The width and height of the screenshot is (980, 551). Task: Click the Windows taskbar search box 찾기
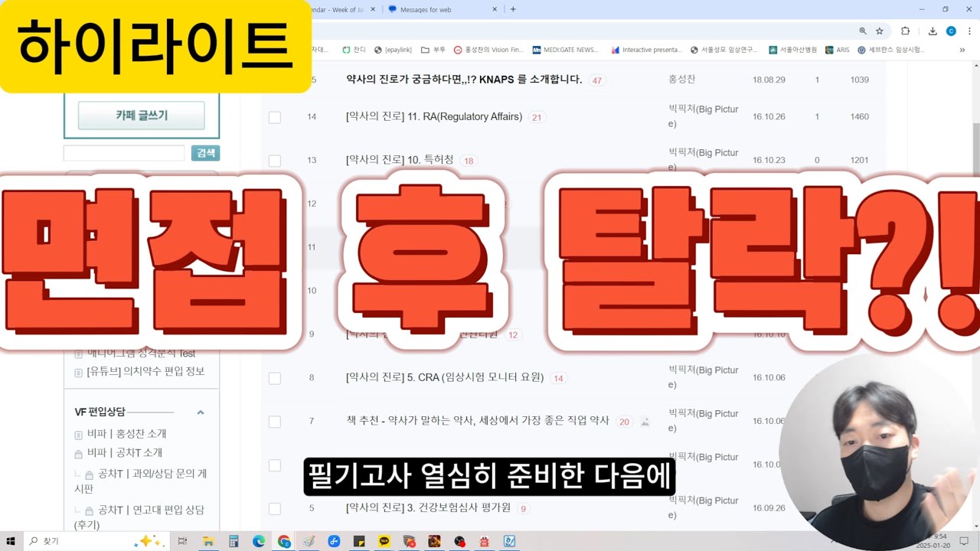pyautogui.click(x=98, y=541)
